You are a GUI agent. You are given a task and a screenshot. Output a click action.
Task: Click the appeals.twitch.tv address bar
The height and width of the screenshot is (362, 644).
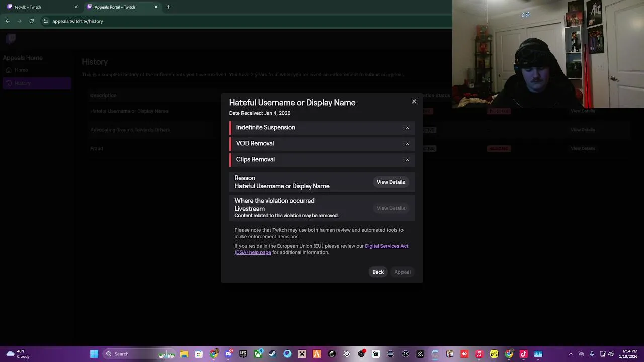tap(77, 21)
